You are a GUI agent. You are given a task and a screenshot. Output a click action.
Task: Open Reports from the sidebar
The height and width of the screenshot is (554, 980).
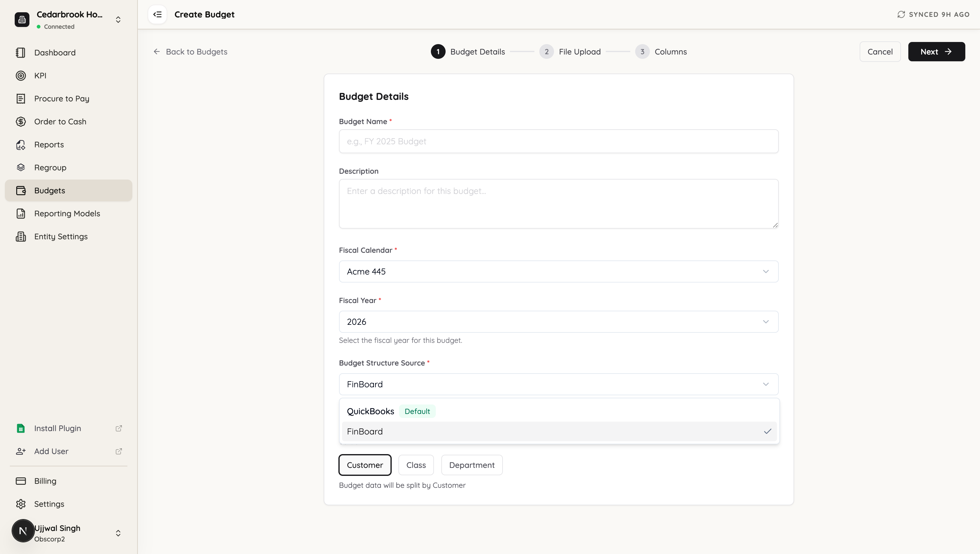point(69,145)
